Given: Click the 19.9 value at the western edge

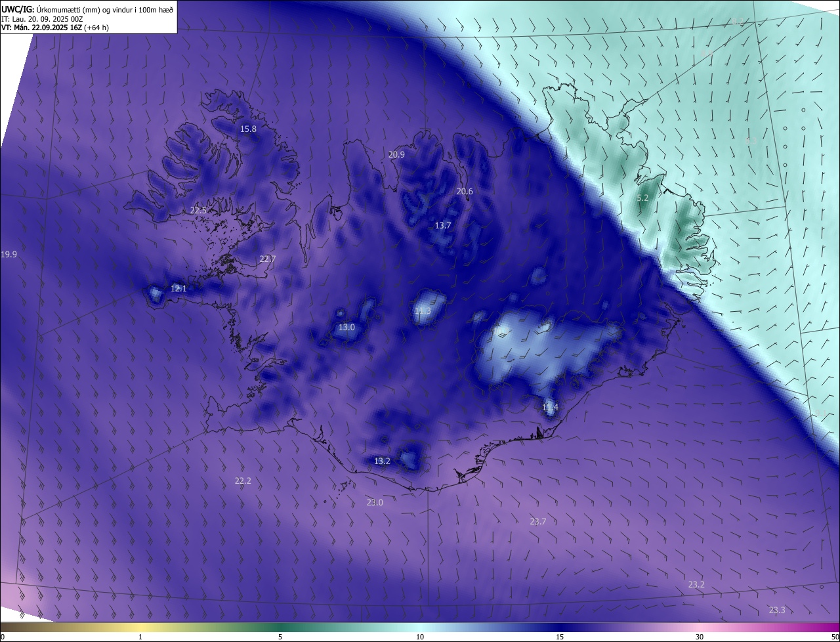Looking at the screenshot, I should tap(9, 255).
